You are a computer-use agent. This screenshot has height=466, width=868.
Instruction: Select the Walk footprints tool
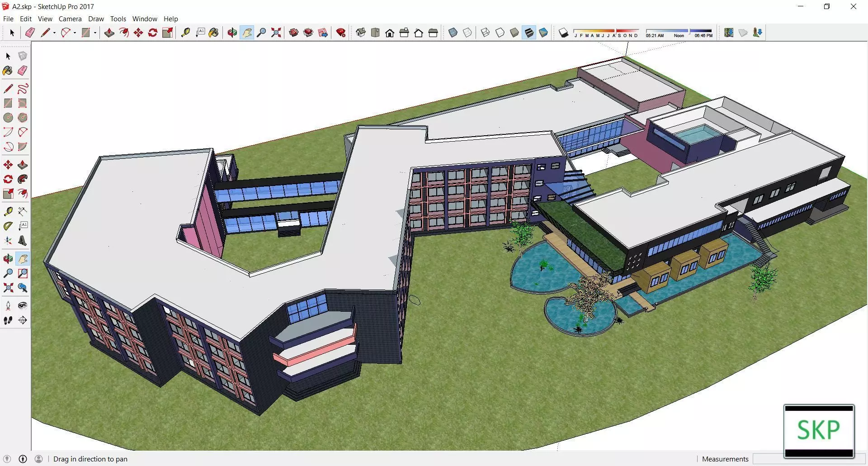pos(8,320)
